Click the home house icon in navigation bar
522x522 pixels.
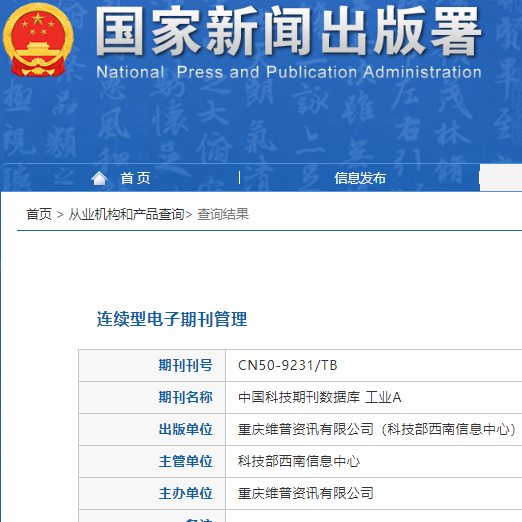[x=99, y=178]
